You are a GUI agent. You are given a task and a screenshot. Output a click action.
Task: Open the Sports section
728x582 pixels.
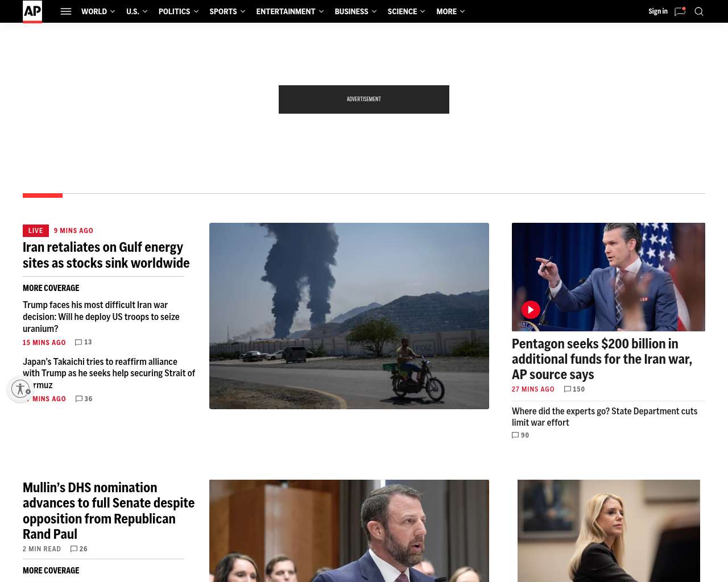coord(223,11)
